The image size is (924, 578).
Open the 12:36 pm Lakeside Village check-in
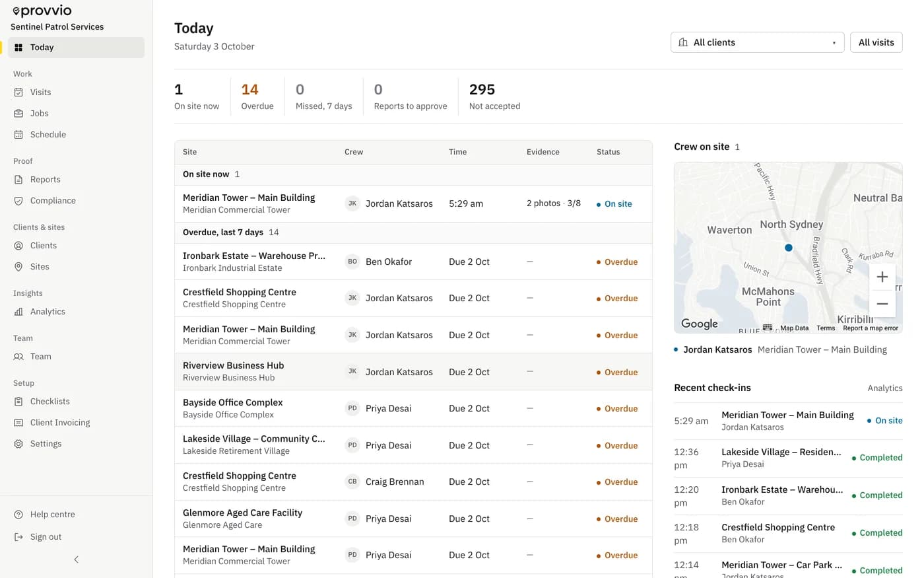point(788,458)
